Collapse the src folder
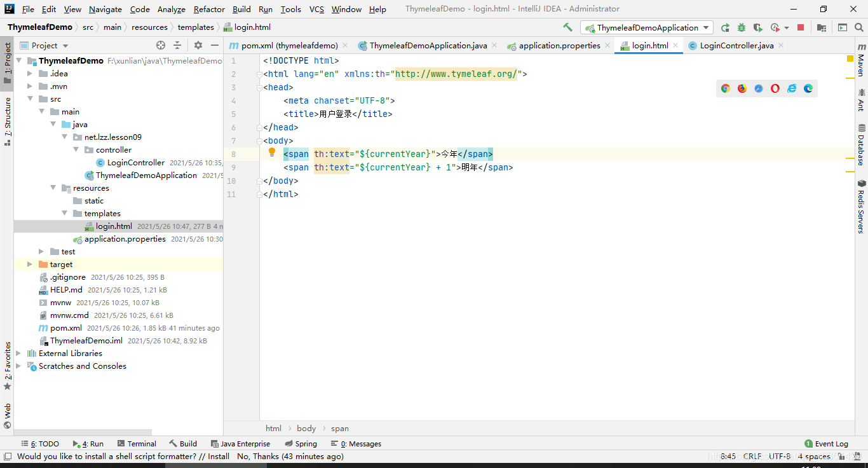The height and width of the screenshot is (468, 868). [30, 99]
